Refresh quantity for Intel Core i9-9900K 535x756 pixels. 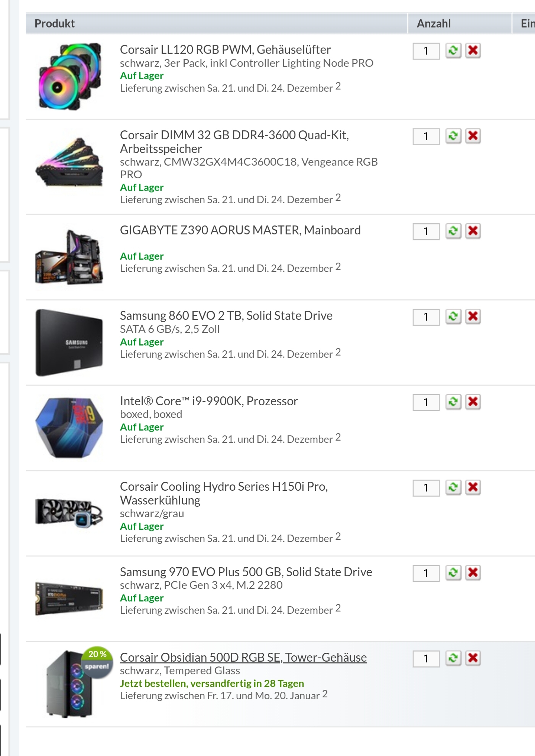tap(453, 402)
